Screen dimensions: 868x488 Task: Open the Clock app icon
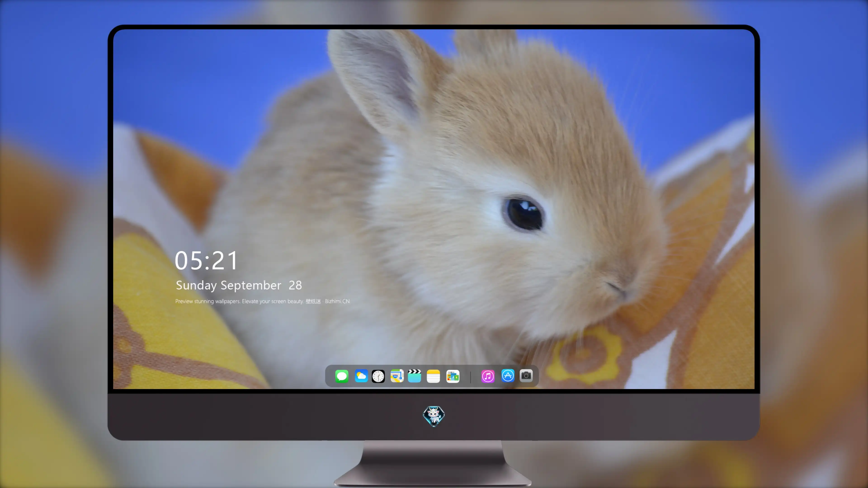point(378,376)
